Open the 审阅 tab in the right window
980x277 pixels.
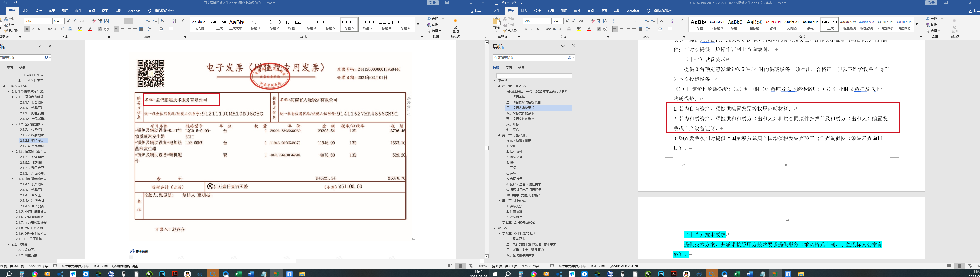coord(590,11)
